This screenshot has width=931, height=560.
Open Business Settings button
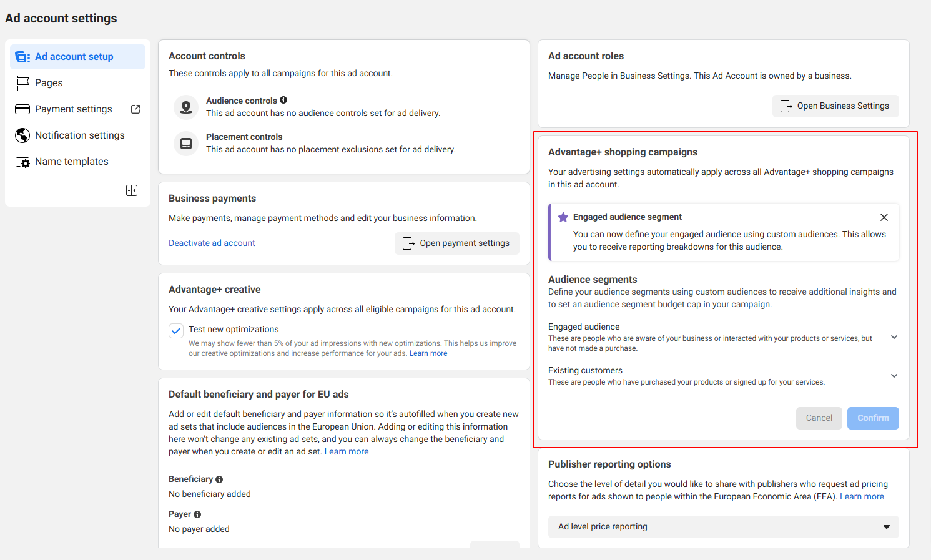pyautogui.click(x=835, y=106)
